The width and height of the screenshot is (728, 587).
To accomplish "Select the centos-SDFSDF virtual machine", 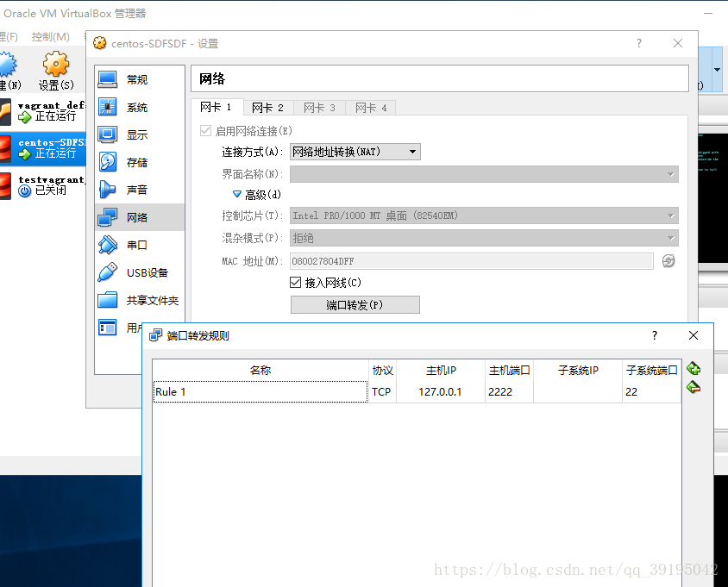I will pos(43,148).
